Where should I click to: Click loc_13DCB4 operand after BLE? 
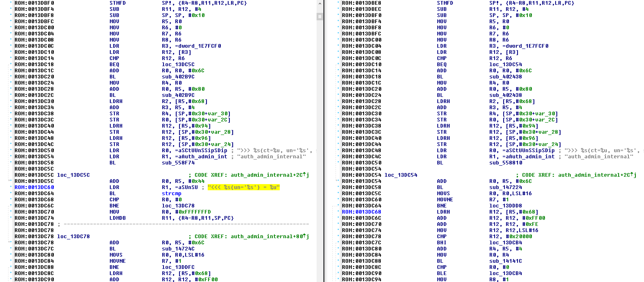pyautogui.click(x=505, y=273)
